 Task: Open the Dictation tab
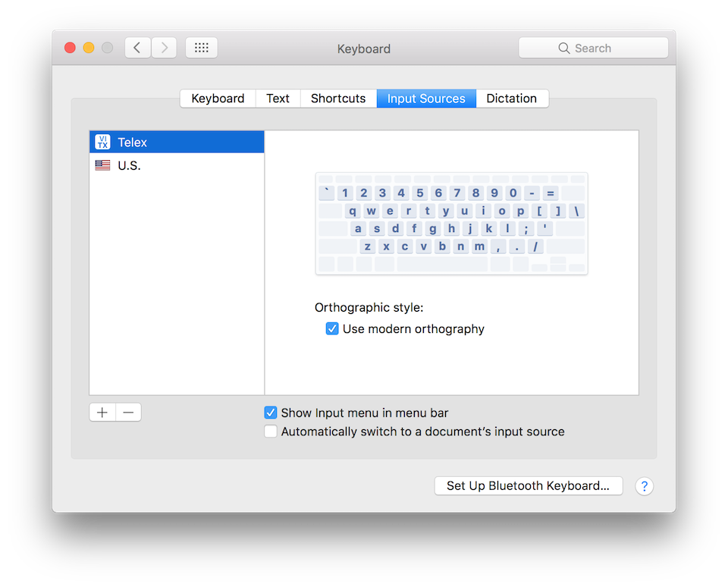[512, 98]
